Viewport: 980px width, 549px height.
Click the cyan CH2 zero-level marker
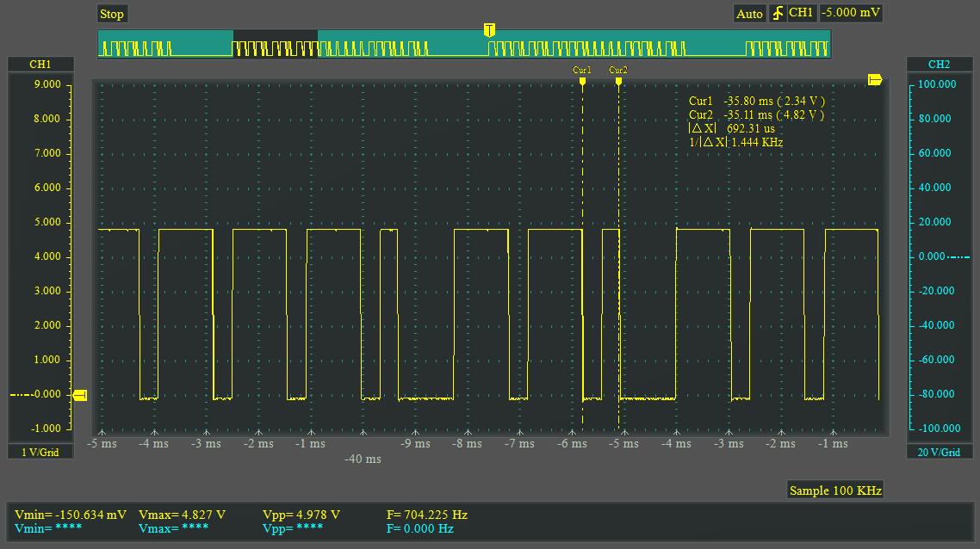click(961, 256)
